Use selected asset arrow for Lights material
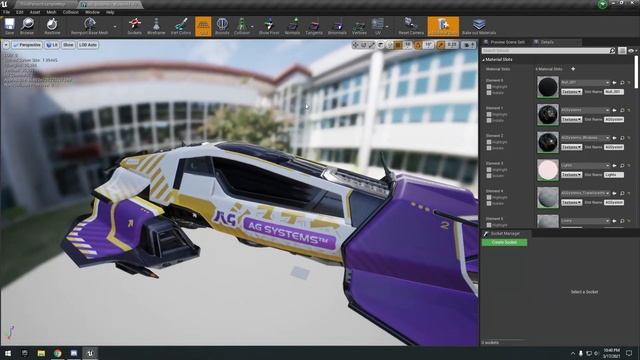640x360 pixels. (x=614, y=166)
